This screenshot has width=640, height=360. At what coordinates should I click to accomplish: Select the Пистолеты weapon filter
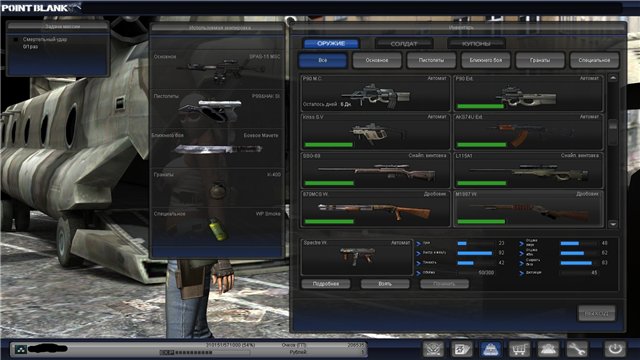[431, 60]
